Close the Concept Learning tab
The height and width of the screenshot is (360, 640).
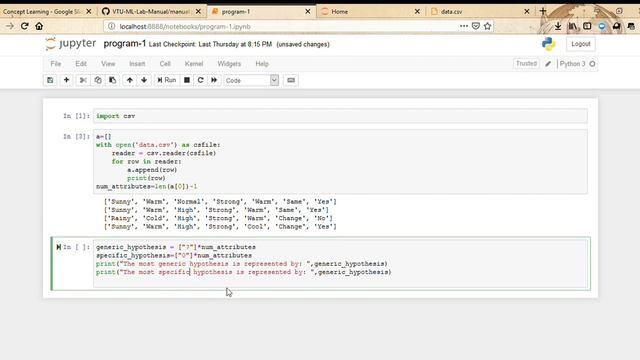[x=89, y=11]
